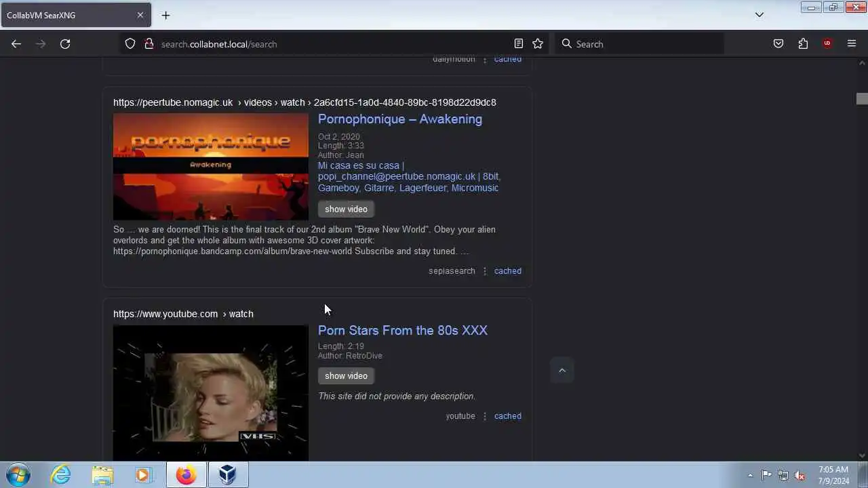The width and height of the screenshot is (868, 488).
Task: Focus the Firefox Search box
Action: click(x=639, y=44)
